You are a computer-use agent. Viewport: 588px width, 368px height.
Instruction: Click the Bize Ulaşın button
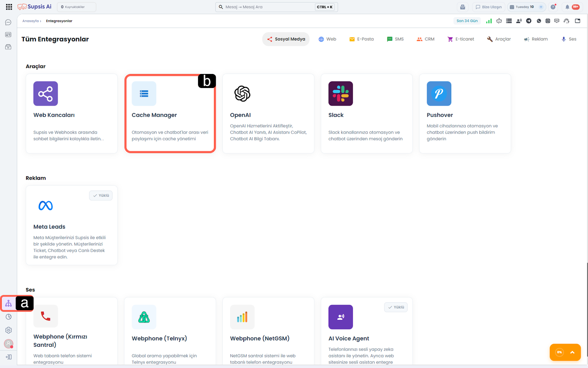488,7
